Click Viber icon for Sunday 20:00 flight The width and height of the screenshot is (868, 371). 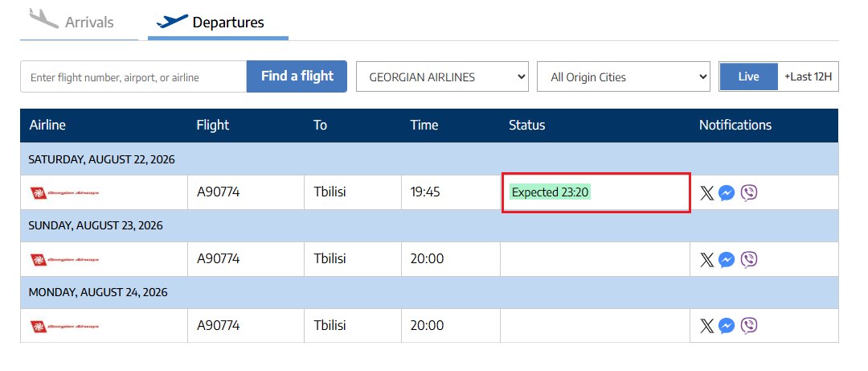749,259
